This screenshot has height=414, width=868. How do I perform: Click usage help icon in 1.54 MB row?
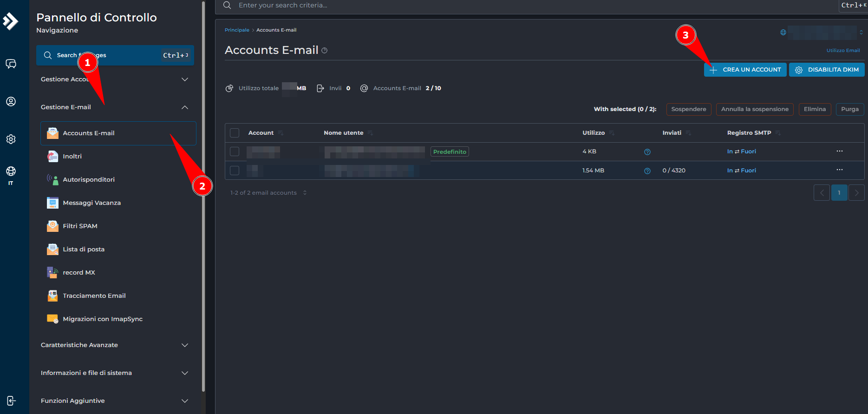(x=647, y=171)
